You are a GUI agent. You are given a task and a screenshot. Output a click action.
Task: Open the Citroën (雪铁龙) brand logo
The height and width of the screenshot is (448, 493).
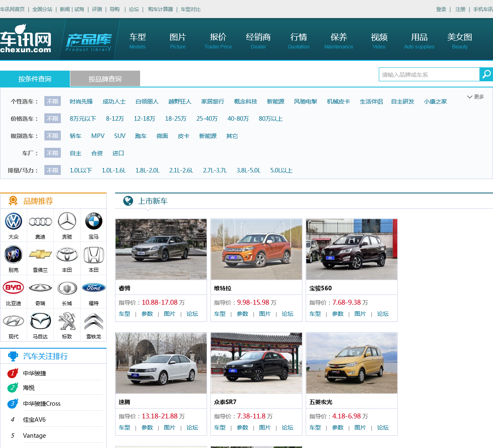pos(94,321)
